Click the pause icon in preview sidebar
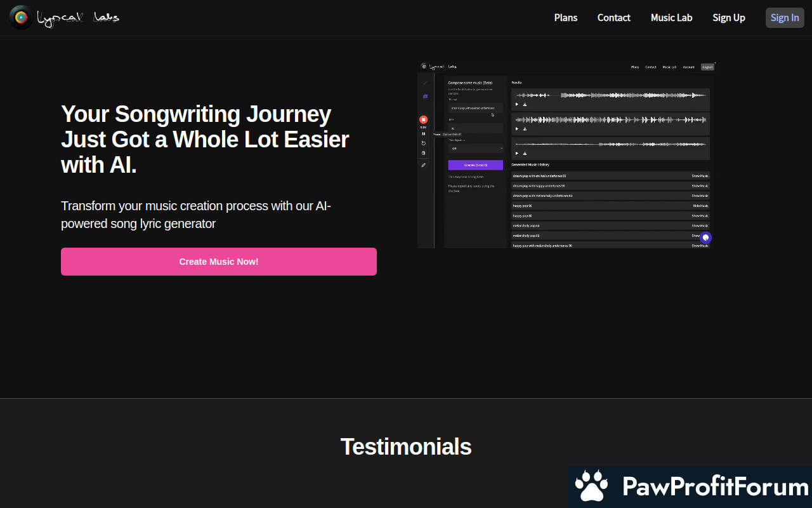Viewport: 812px width, 508px height. 423,133
